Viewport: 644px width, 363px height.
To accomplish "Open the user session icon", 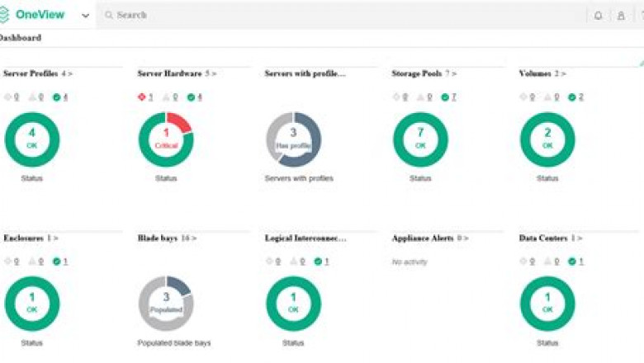I will 621,16.
